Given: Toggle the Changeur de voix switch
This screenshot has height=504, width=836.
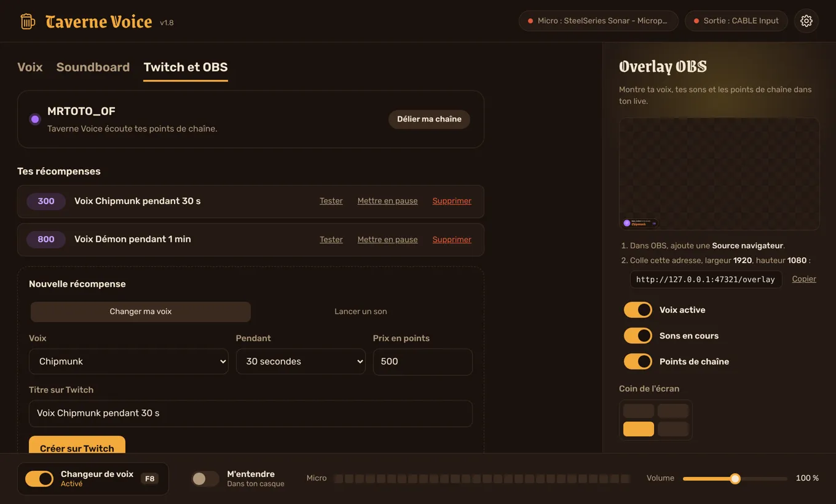Looking at the screenshot, I should (39, 479).
